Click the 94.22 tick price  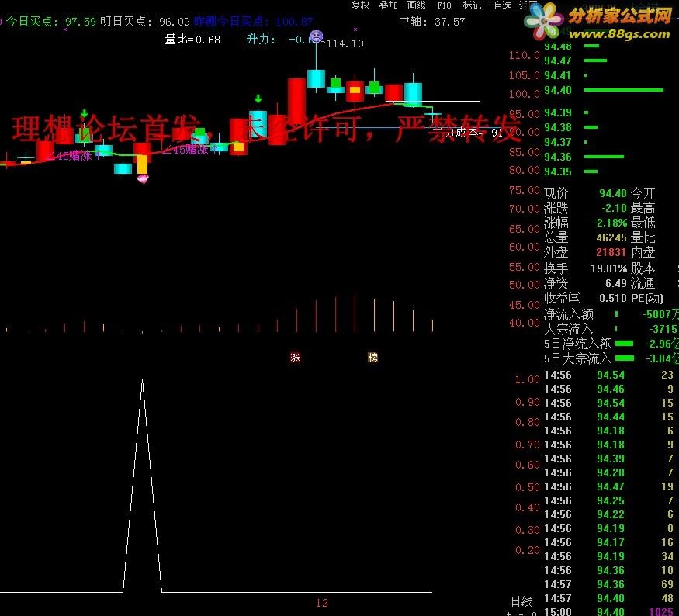pos(611,514)
